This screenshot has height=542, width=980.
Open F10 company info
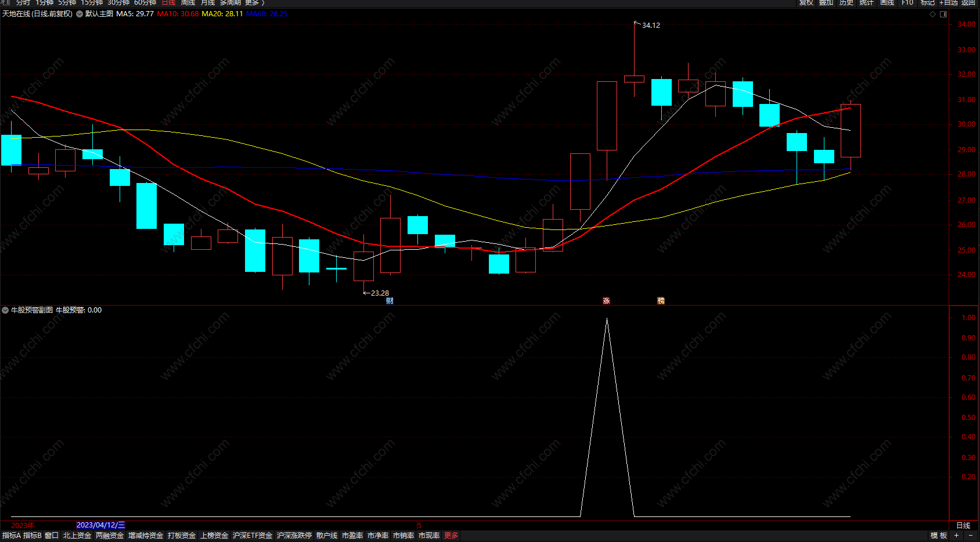point(907,3)
